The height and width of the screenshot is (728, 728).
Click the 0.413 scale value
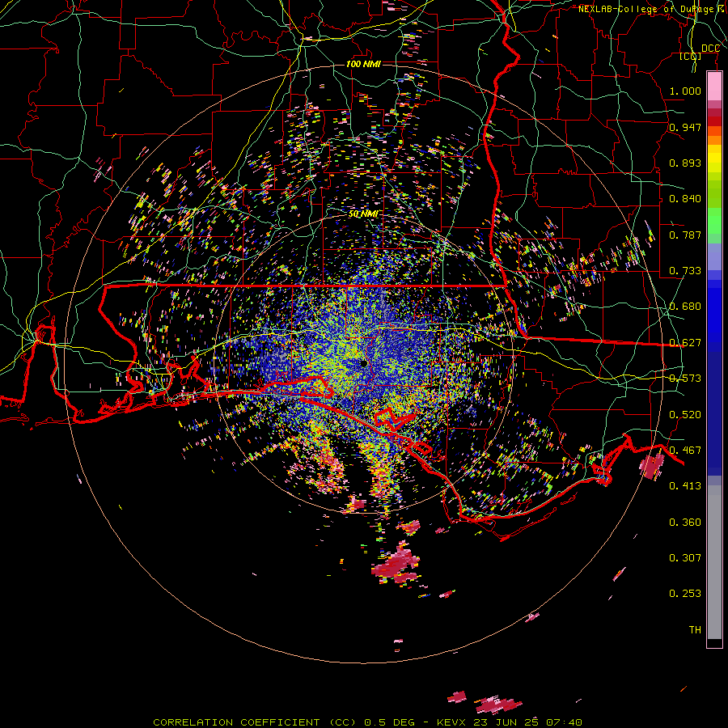coord(685,486)
